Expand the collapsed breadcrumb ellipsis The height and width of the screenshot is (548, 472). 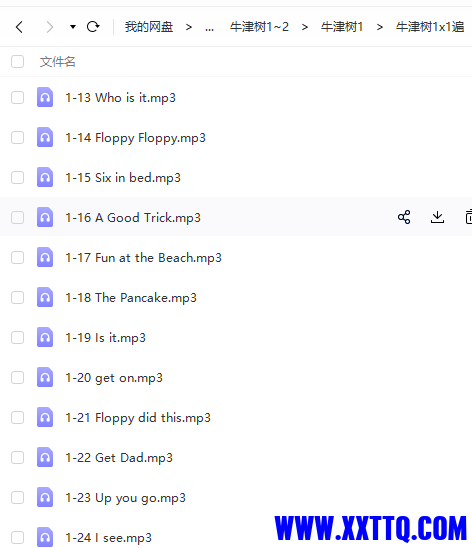coord(209,28)
